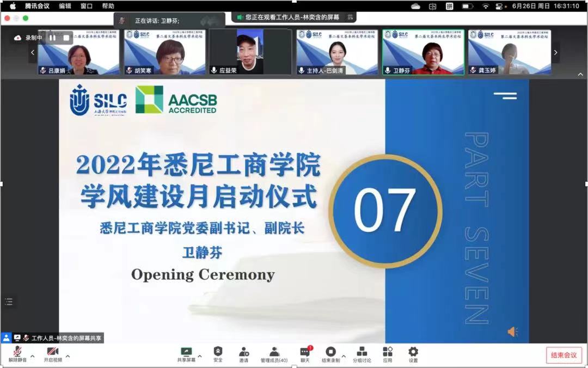Viewport: 588px width, 368px height.
Task: Open audio options arrow beside 解除静音
Action: coord(32,357)
